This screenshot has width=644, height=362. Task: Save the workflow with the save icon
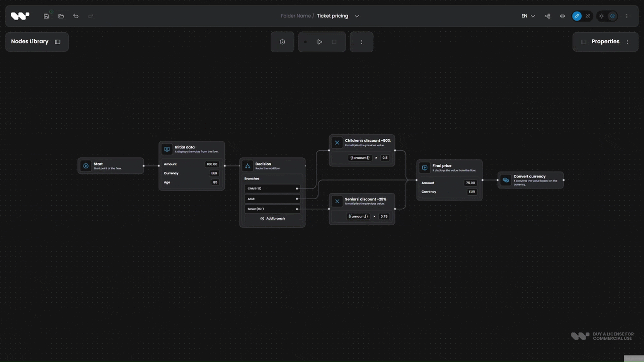pyautogui.click(x=46, y=16)
